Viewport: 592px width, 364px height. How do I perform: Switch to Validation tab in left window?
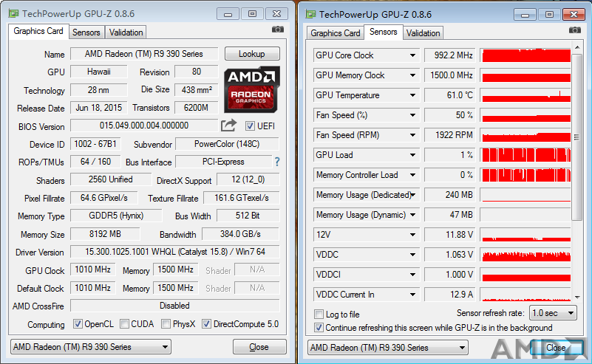(x=126, y=32)
